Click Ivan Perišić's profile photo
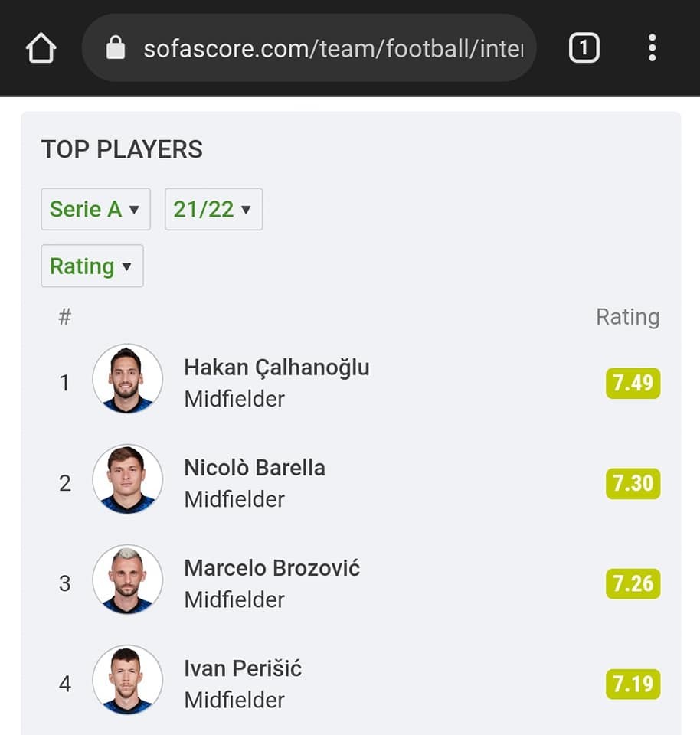The height and width of the screenshot is (735, 700). [x=127, y=680]
